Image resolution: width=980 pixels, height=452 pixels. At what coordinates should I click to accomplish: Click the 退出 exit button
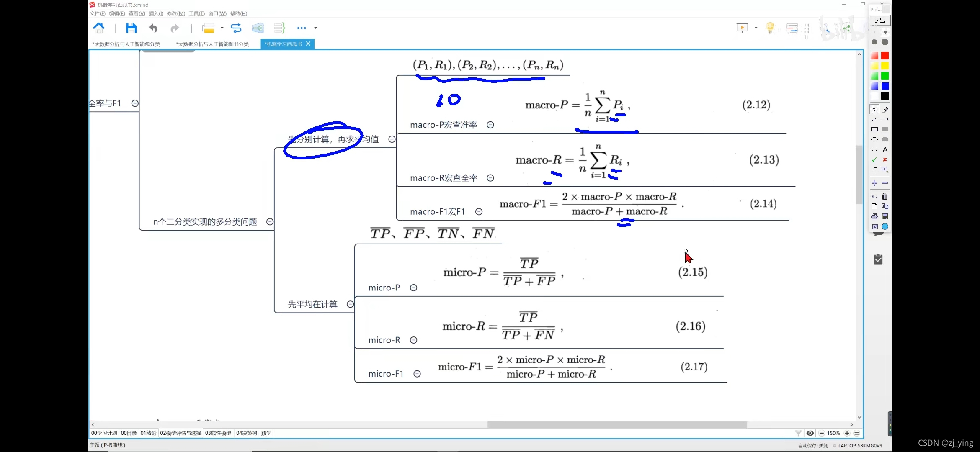880,21
